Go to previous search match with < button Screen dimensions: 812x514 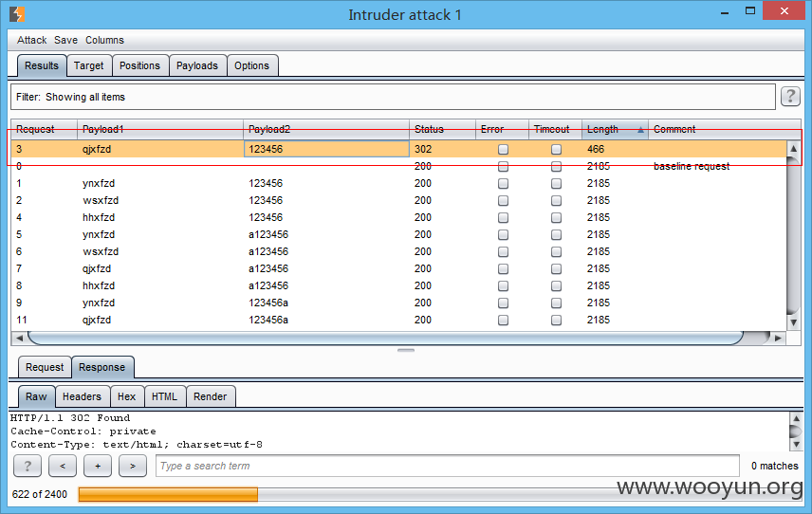pyautogui.click(x=63, y=466)
